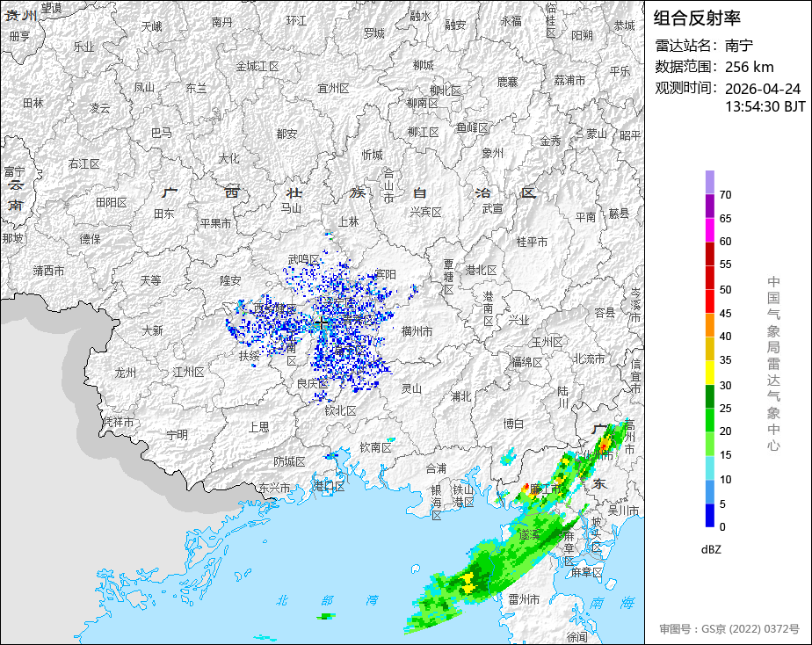Click the title text 组合反射率
The image size is (812, 645).
click(x=697, y=18)
